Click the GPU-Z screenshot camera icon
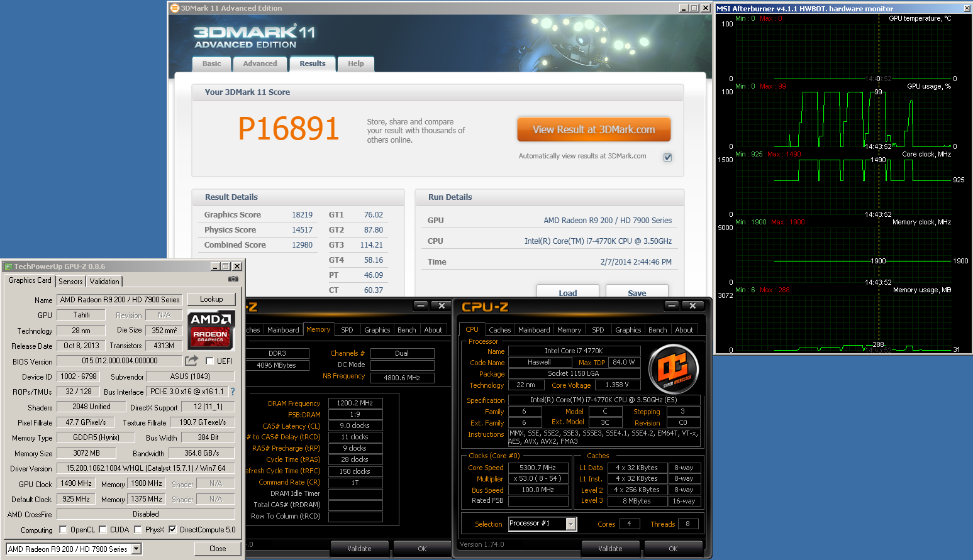This screenshot has width=973, height=560. (x=233, y=279)
